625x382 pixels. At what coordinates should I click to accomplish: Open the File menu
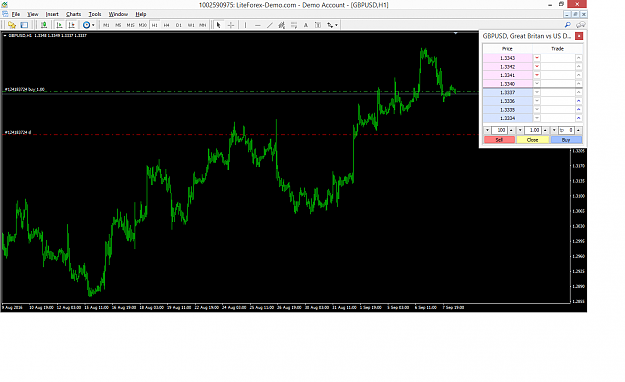[x=16, y=14]
